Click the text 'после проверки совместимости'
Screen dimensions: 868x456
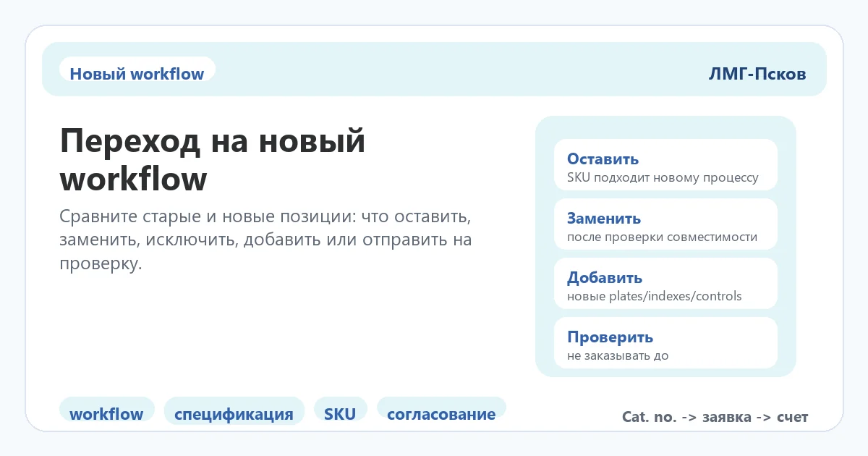(x=662, y=237)
